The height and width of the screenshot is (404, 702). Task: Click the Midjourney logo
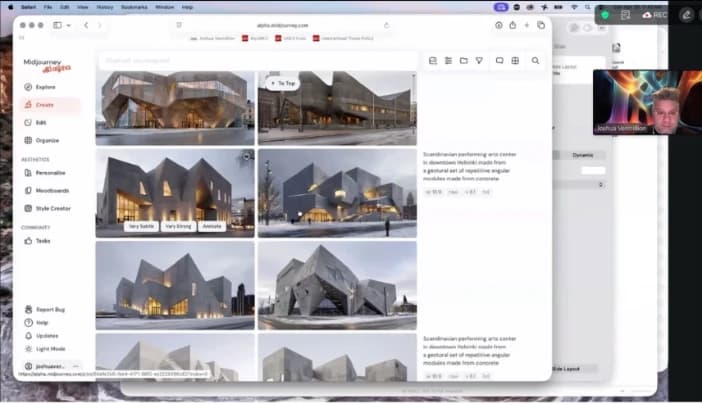[47, 65]
